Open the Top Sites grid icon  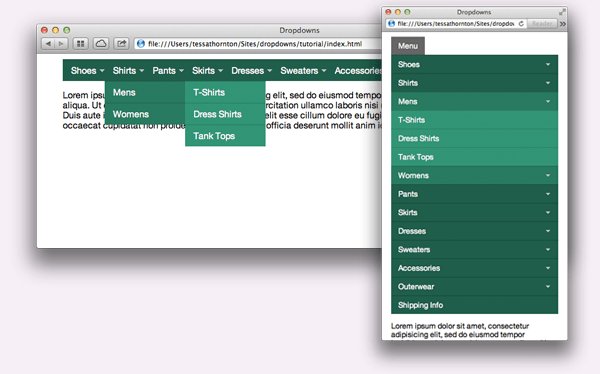80,44
